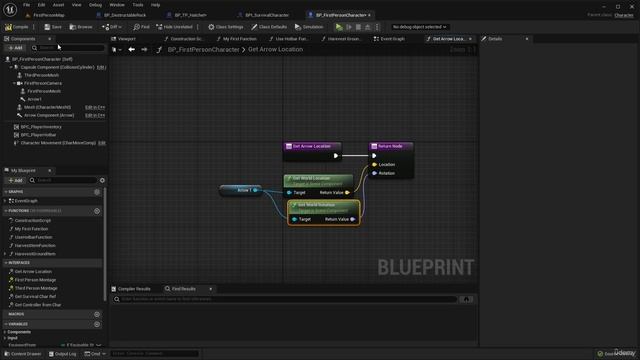Navigate back in graph history

[131, 49]
